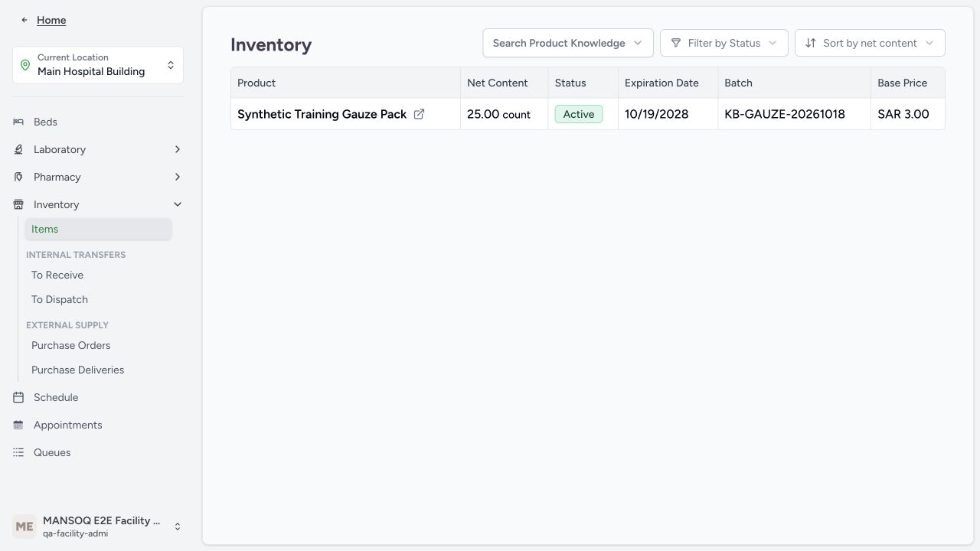The width and height of the screenshot is (980, 551).
Task: Click the Laboratory microscope icon
Action: [x=18, y=149]
